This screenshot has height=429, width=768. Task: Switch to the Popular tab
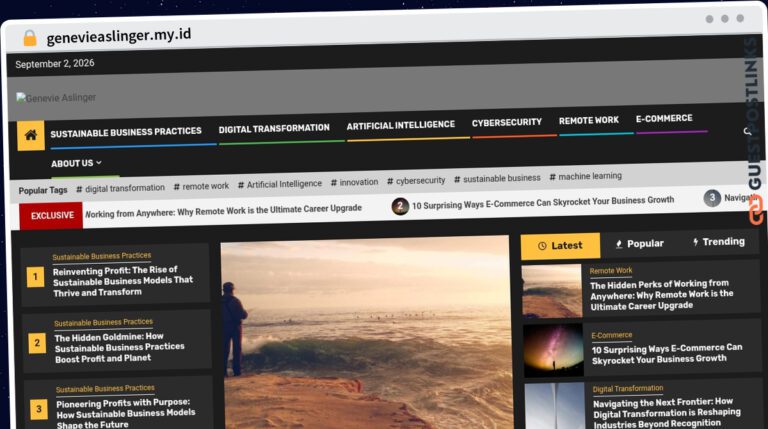tap(640, 243)
